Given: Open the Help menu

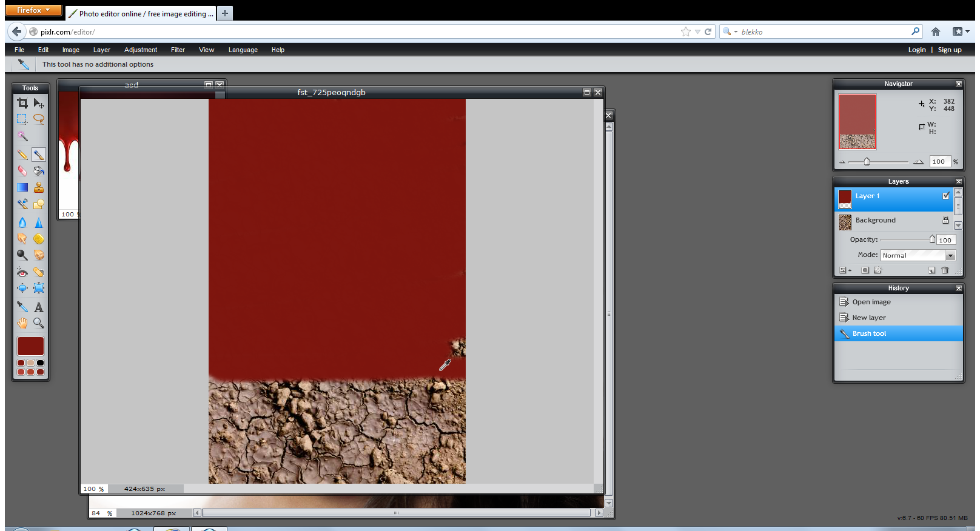Looking at the screenshot, I should point(278,50).
